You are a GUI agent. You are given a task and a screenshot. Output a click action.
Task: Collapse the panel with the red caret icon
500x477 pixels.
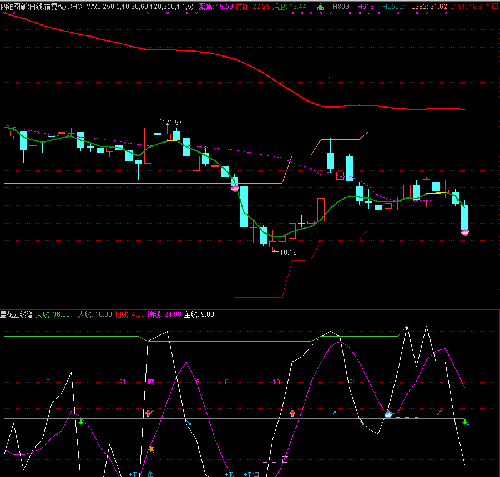pos(488,6)
